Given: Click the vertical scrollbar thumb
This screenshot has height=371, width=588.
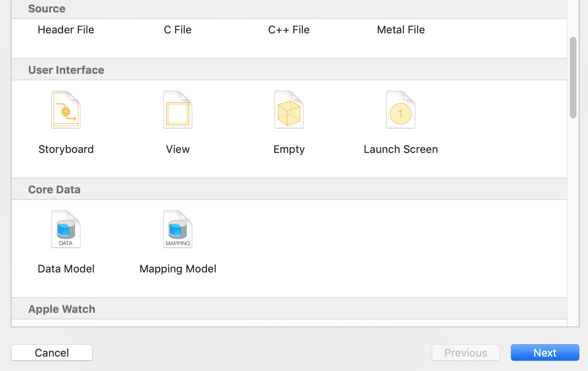Looking at the screenshot, I should [x=573, y=77].
